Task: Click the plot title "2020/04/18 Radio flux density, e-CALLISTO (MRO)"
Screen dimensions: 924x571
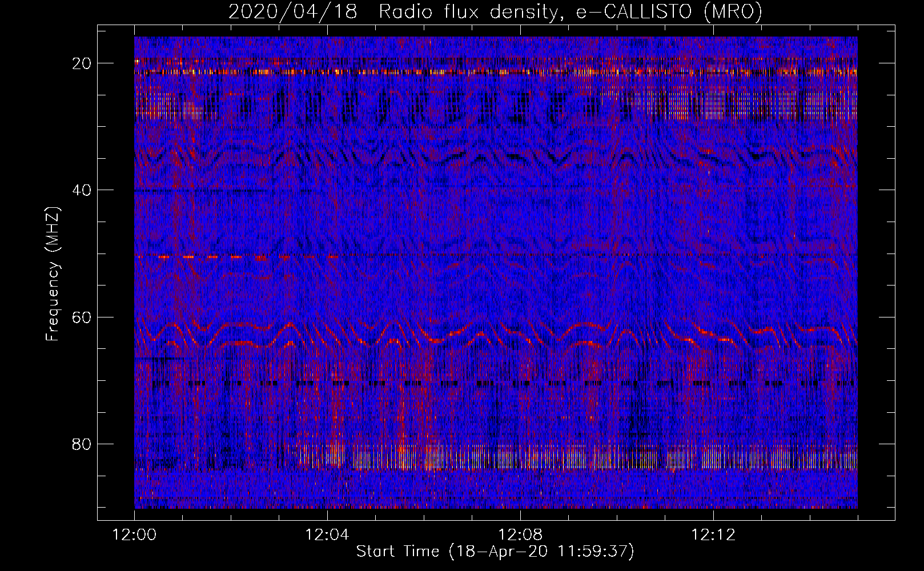Action: (x=495, y=12)
